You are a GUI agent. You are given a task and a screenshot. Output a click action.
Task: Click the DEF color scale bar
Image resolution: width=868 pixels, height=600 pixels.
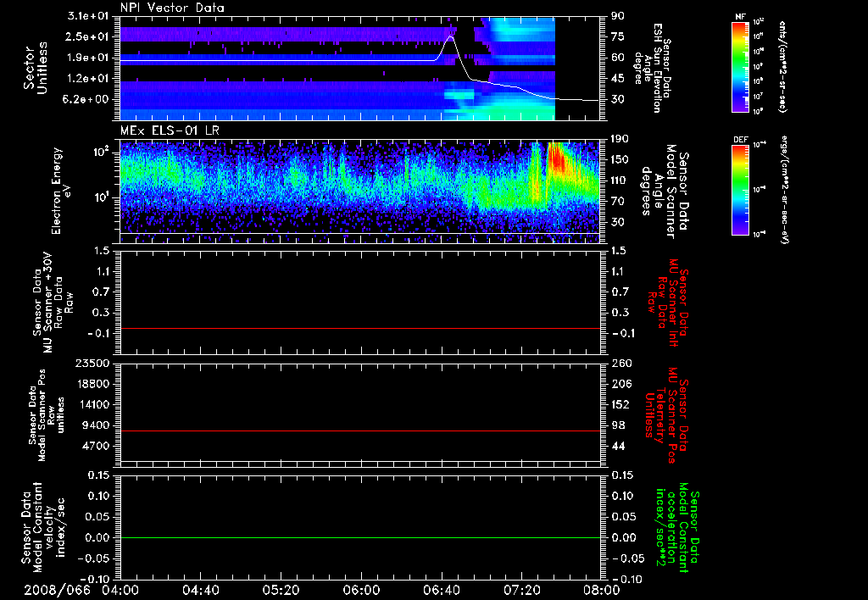tap(741, 190)
